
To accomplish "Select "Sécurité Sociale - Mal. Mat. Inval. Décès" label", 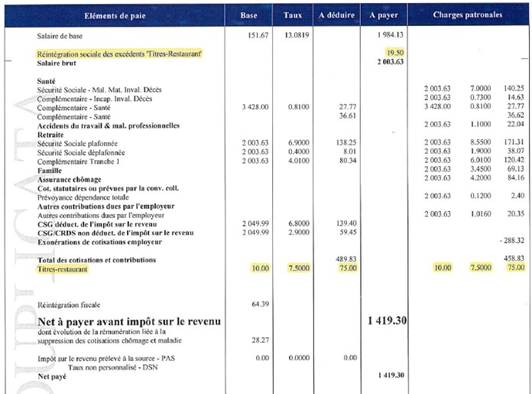I will [99, 90].
